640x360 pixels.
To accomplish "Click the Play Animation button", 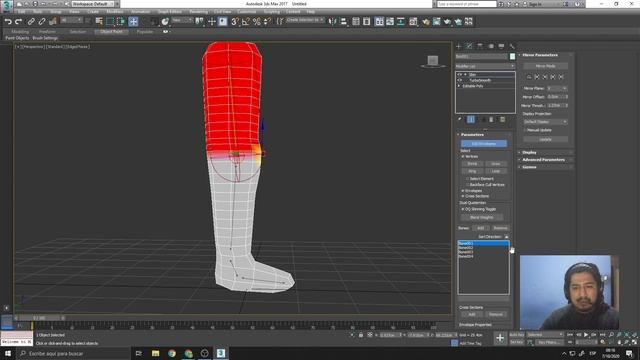I will coord(586,335).
